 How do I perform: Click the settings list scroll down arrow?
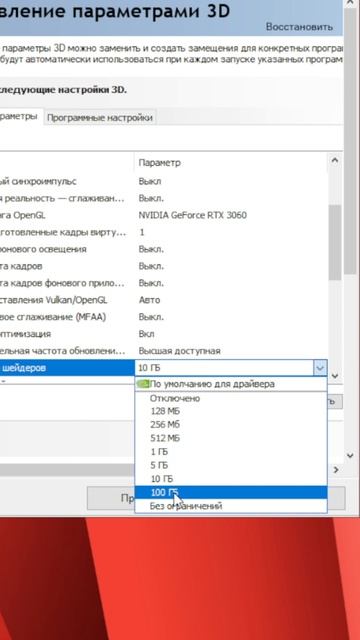pos(335,375)
